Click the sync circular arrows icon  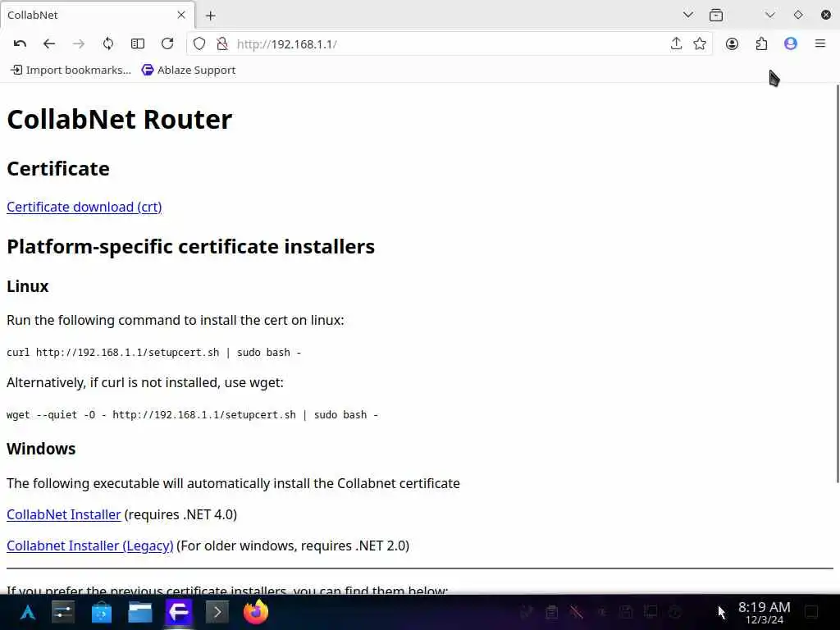click(108, 44)
